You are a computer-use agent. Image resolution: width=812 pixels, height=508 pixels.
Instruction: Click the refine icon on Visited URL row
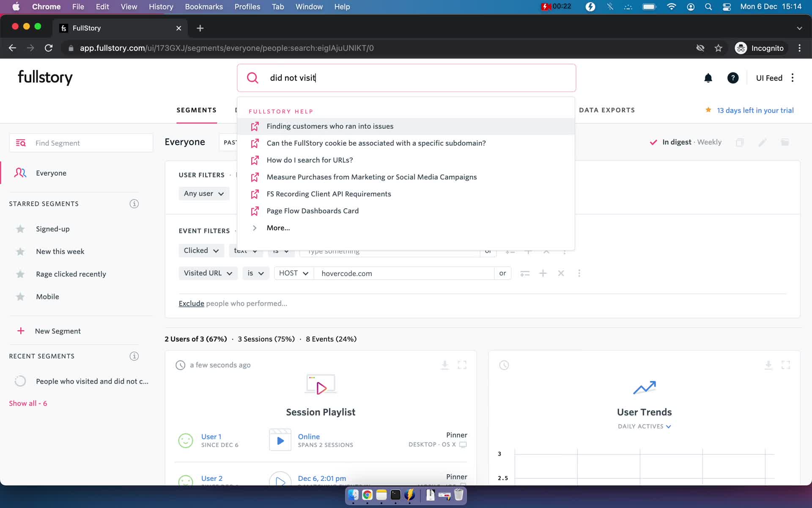[525, 273]
